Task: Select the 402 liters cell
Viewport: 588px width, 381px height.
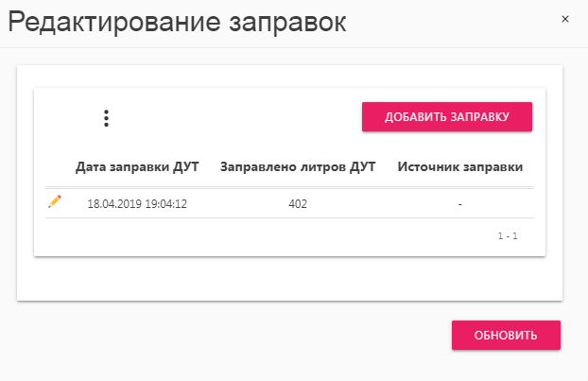Action: 298,203
